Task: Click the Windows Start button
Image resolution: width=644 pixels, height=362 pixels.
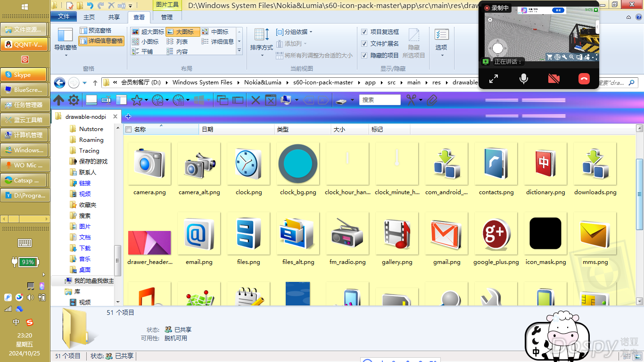Action: [25, 7]
